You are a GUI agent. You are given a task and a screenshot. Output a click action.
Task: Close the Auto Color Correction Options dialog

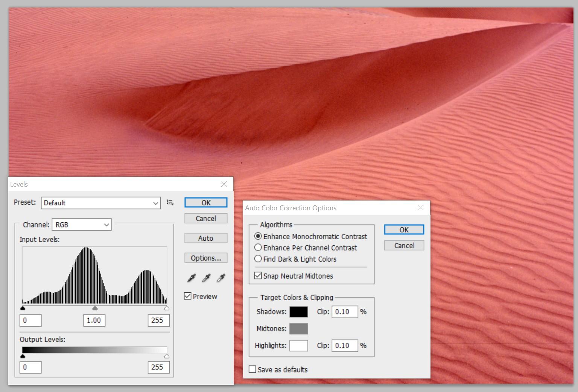point(421,208)
